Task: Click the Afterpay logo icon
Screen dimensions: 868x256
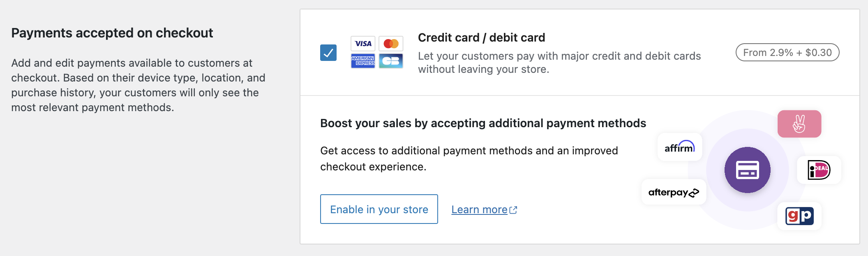Action: coord(673,192)
